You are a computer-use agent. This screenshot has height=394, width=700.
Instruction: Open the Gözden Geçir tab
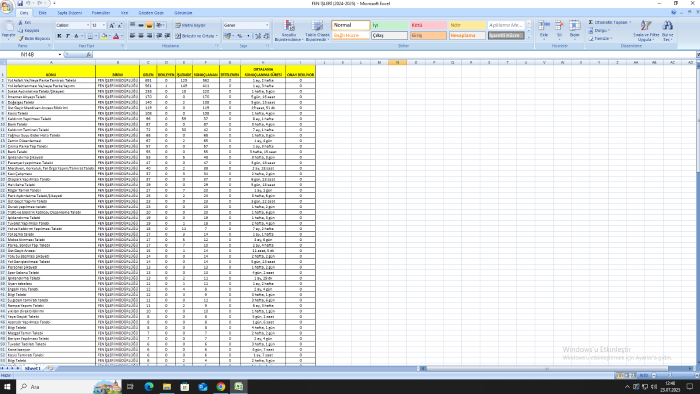[151, 13]
